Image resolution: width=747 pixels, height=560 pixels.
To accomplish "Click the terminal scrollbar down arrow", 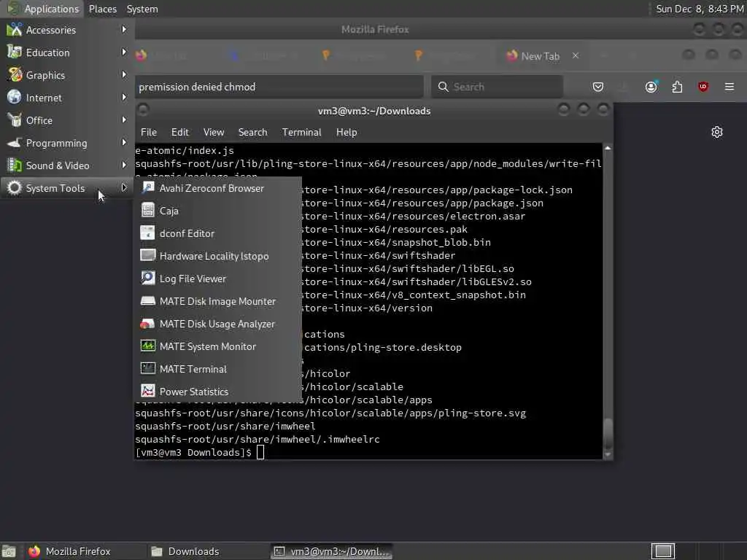I will tap(608, 455).
